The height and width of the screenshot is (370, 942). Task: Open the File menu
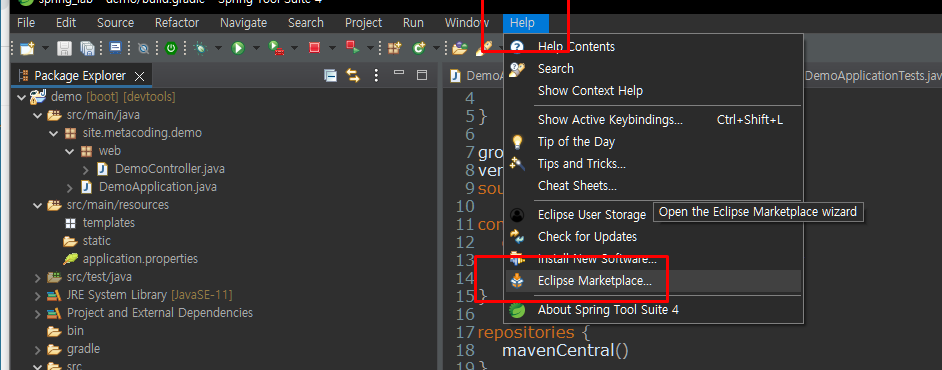point(26,23)
